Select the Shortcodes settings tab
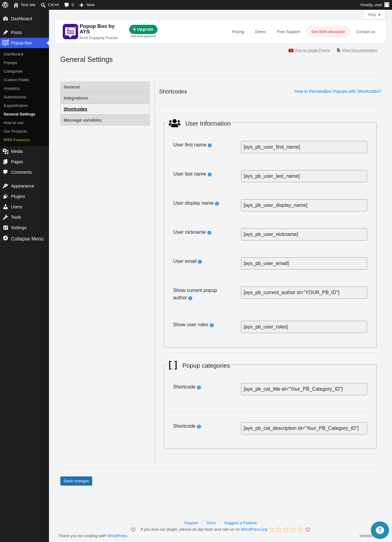The image size is (392, 542). coord(105,109)
